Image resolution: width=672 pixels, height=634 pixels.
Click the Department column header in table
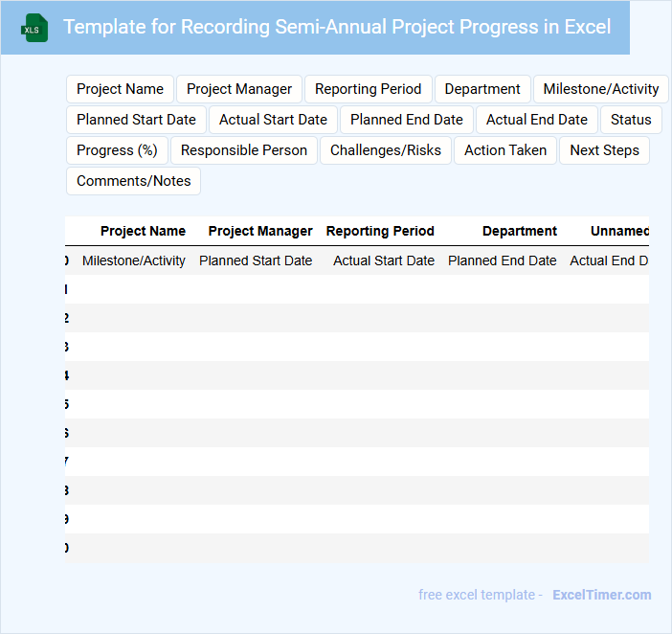point(519,231)
